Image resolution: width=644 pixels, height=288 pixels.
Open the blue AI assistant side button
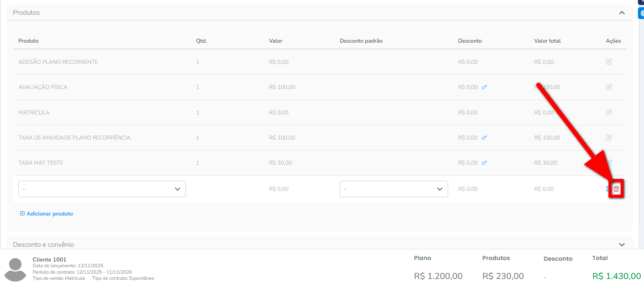coord(641,13)
